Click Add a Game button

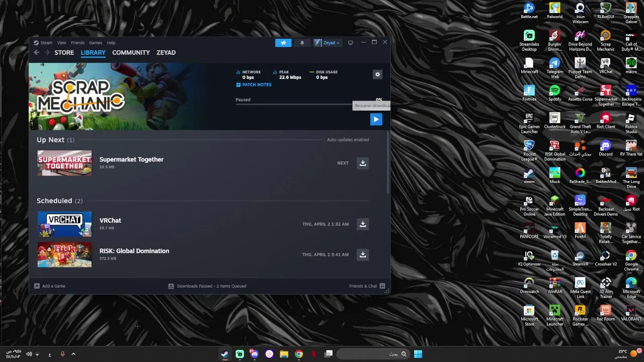[50, 286]
